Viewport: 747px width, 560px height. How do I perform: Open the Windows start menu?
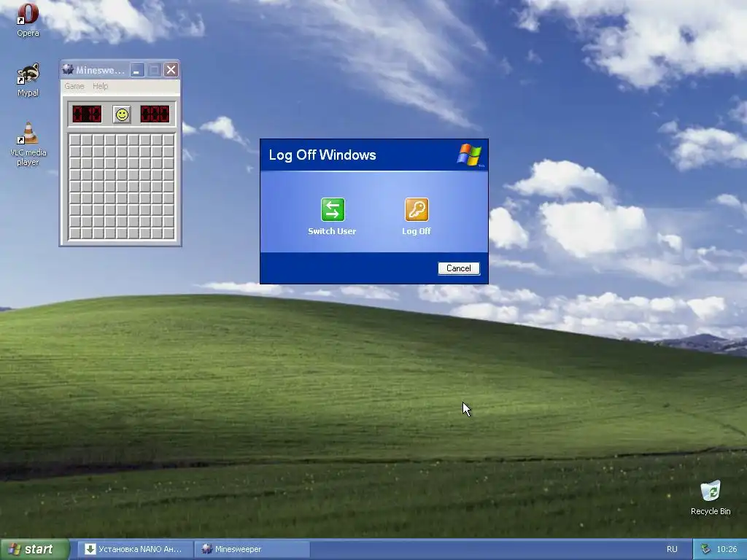coord(35,549)
